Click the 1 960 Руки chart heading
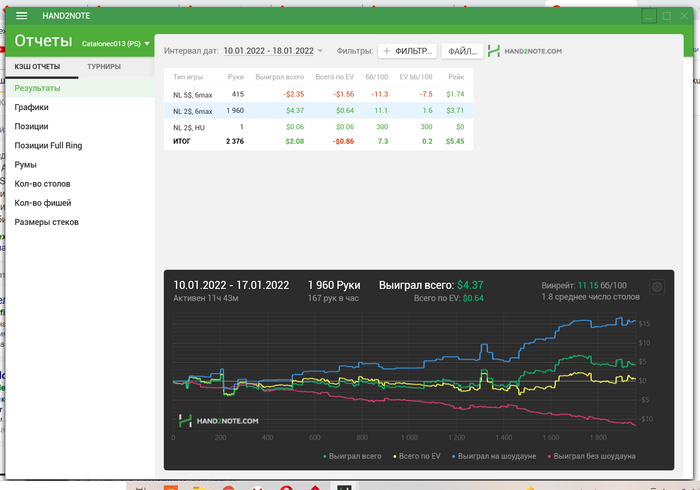 (x=334, y=285)
